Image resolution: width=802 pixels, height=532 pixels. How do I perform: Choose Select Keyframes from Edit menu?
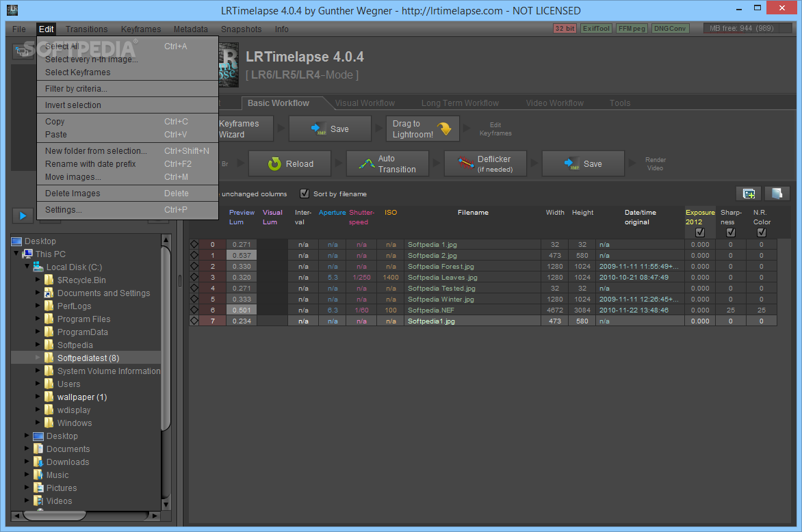[x=127, y=72]
